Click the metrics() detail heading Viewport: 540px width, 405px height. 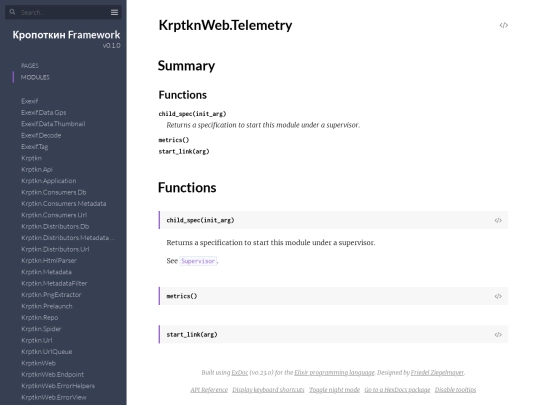pos(182,296)
